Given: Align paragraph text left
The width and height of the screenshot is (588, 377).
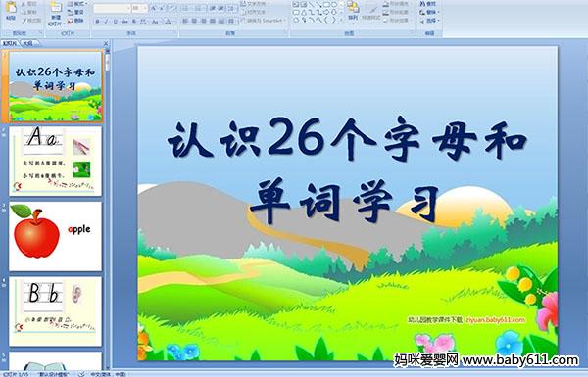Looking at the screenshot, I should coord(185,21).
